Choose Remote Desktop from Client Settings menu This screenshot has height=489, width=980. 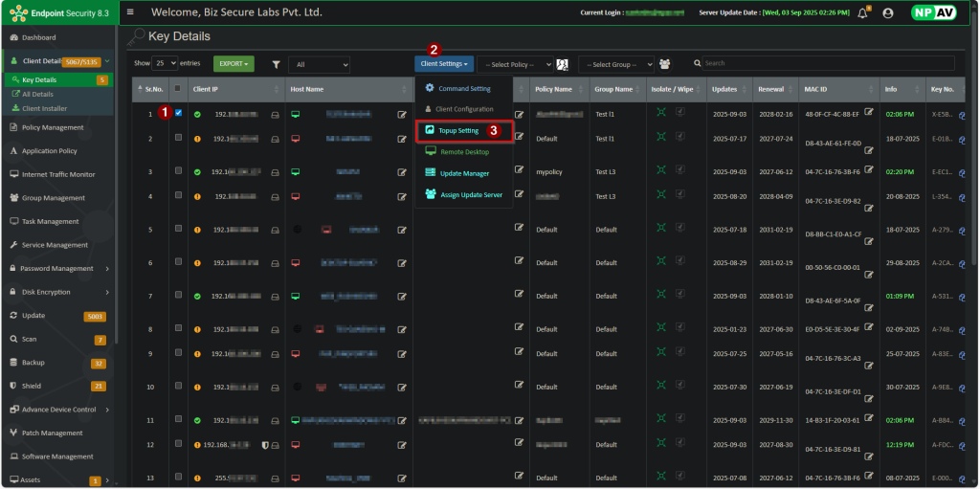[x=463, y=152]
